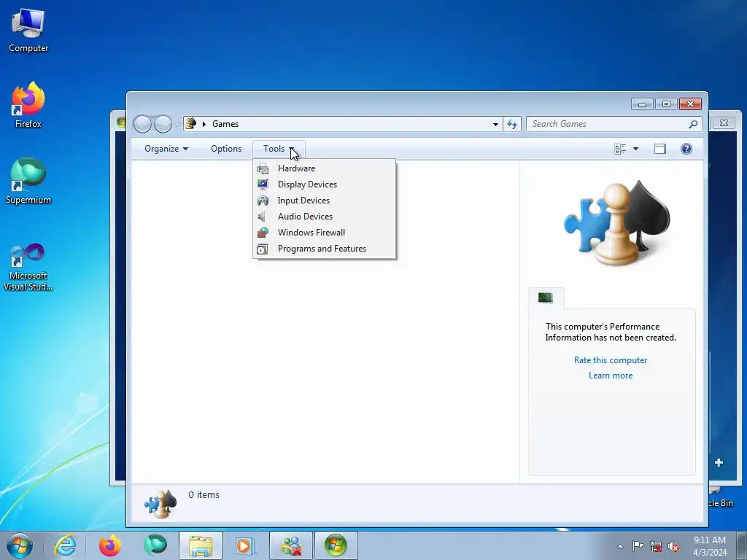This screenshot has width=747, height=560.
Task: Open Audio Devices menu entry
Action: point(324,216)
